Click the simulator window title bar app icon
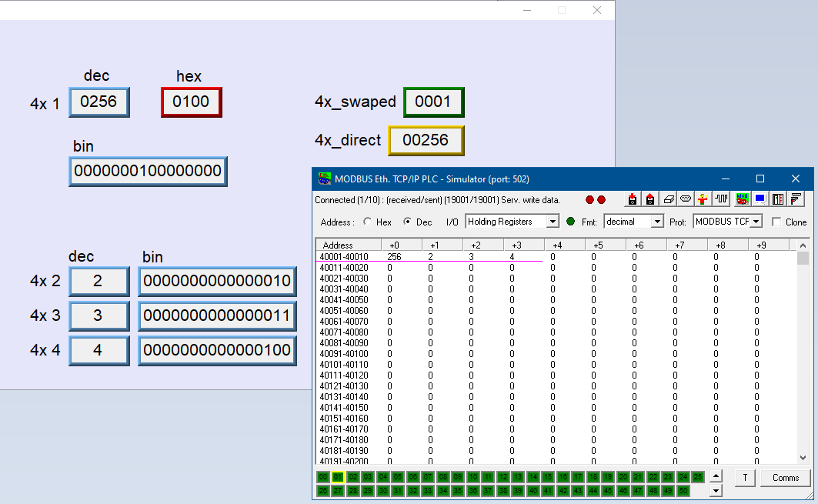 325,179
